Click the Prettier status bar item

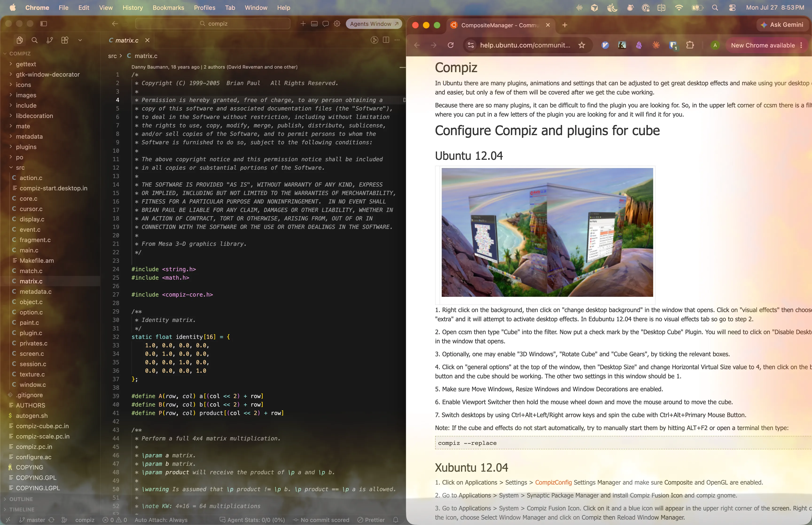(371, 520)
